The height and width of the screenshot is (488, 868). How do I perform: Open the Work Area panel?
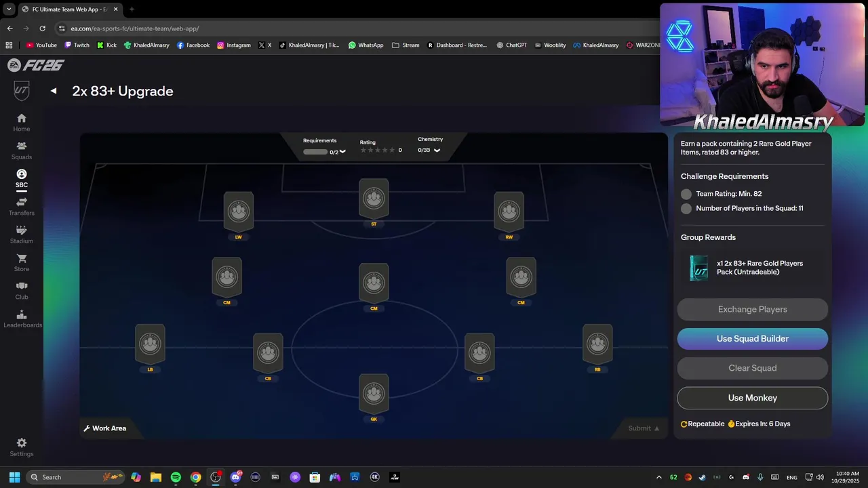(105, 428)
